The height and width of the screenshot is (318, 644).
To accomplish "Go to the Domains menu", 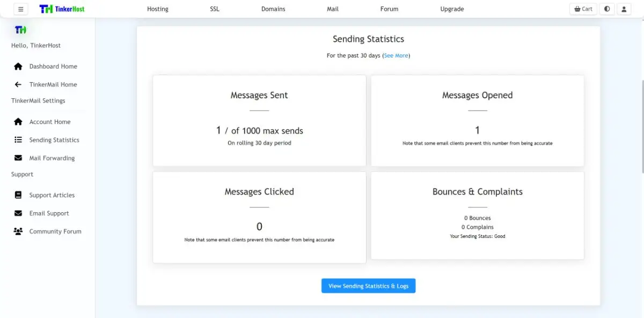I will (x=273, y=9).
